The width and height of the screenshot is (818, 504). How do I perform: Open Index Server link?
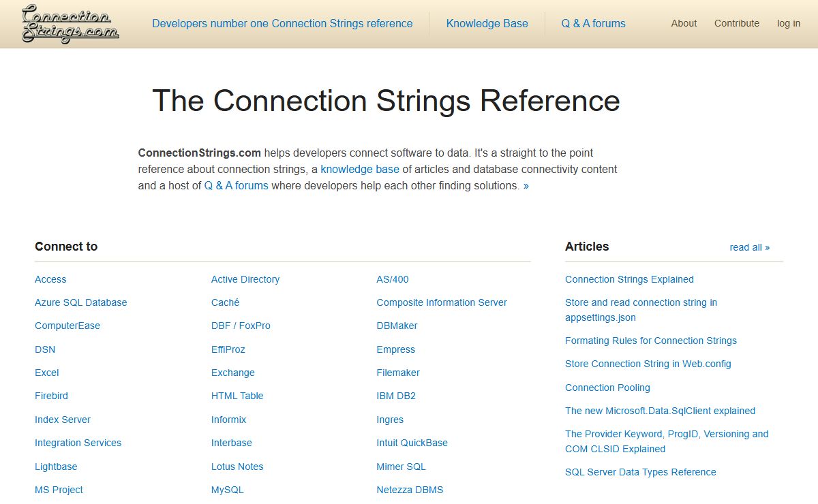point(63,420)
